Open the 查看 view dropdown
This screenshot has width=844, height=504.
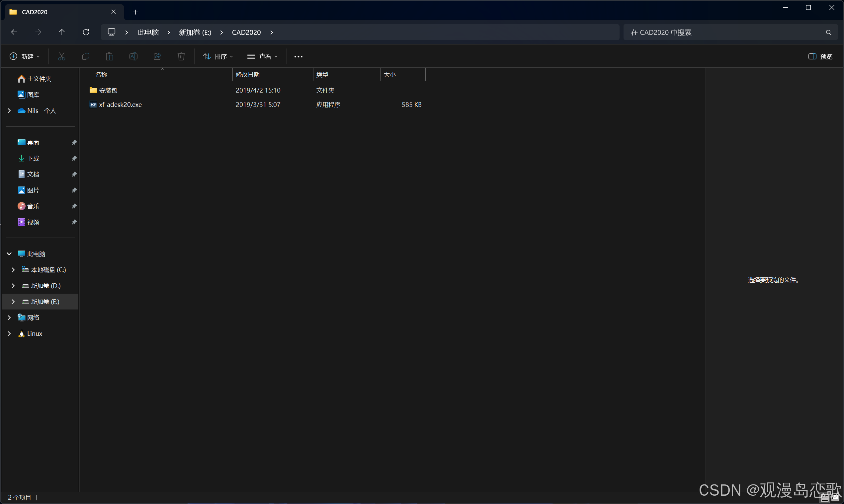pyautogui.click(x=262, y=56)
